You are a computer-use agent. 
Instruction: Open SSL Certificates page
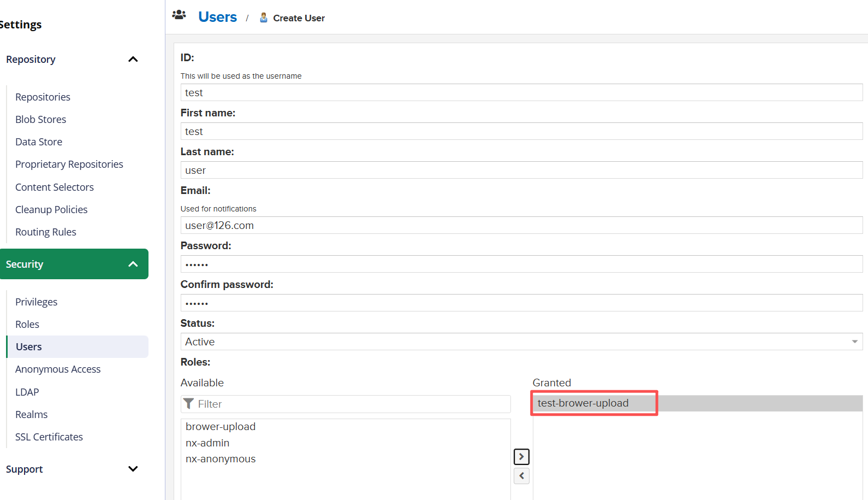pos(49,437)
